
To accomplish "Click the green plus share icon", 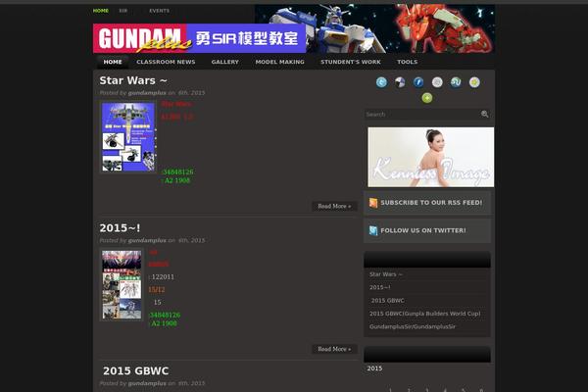I will click(x=427, y=98).
